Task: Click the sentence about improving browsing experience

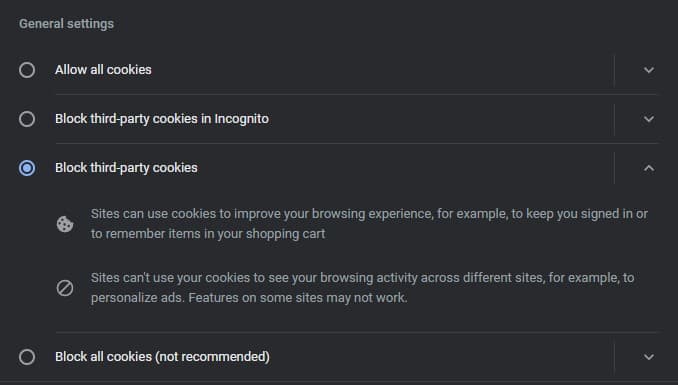Action: tap(369, 224)
